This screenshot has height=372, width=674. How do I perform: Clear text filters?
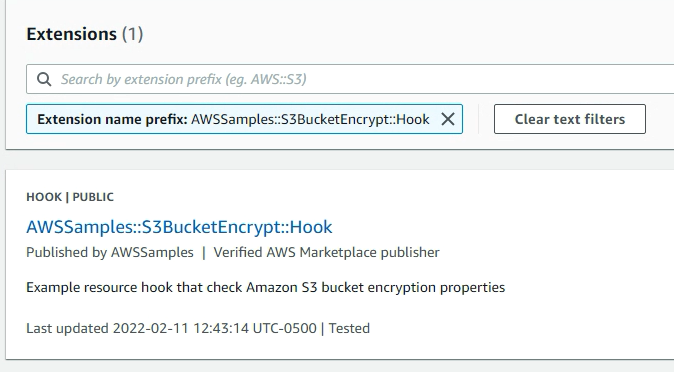click(570, 119)
